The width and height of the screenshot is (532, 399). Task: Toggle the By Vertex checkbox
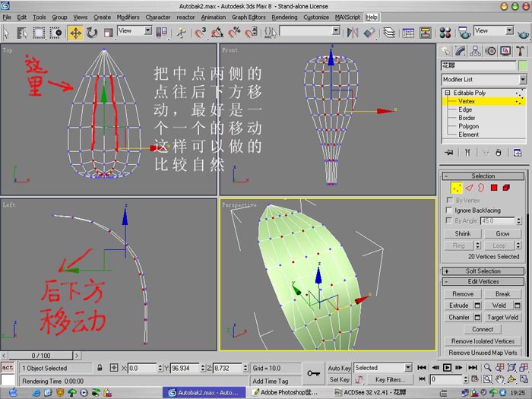[449, 200]
